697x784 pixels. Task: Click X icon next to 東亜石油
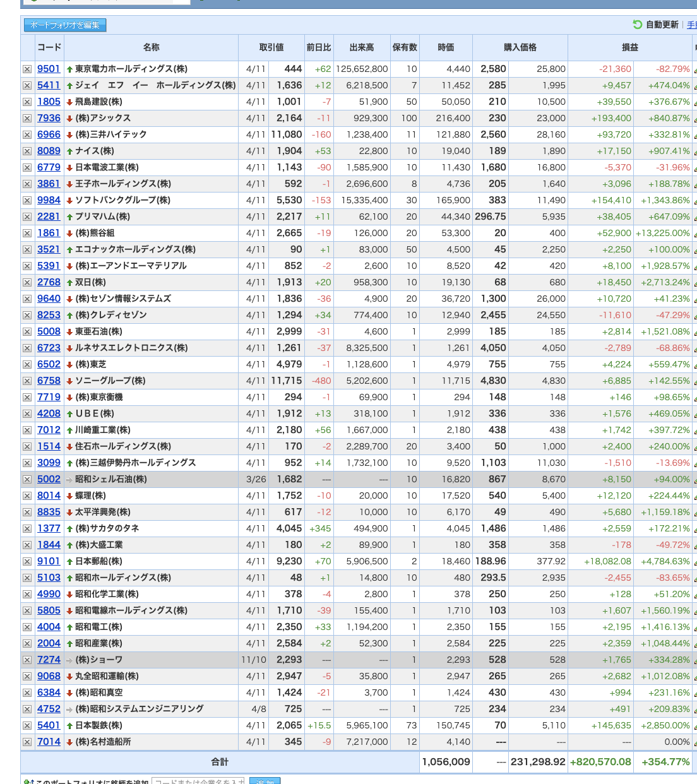[x=27, y=331]
